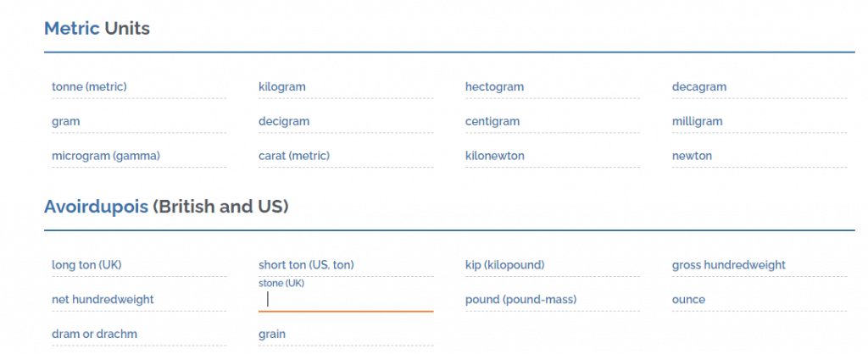Screen dimensions: 868x354
Task: Click the tonne (metric) input field
Action: (x=138, y=87)
